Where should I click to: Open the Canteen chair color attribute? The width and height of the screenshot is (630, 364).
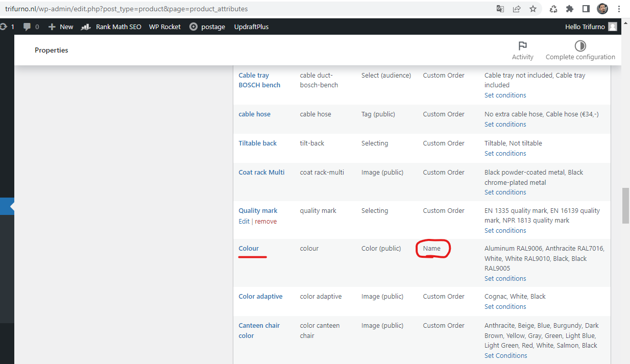click(x=259, y=331)
